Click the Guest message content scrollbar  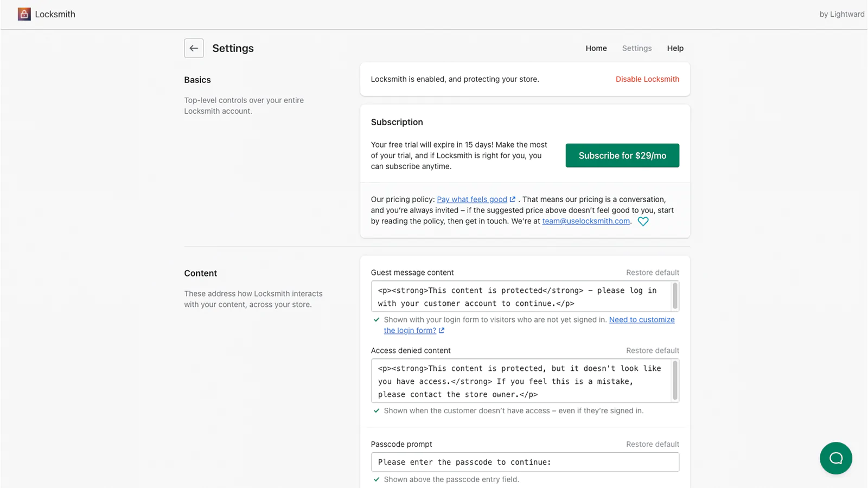click(x=675, y=296)
